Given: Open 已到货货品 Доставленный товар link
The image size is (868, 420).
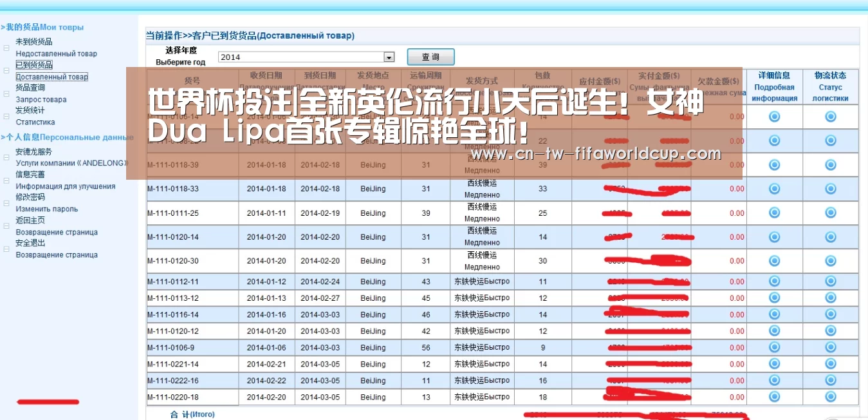Looking at the screenshot, I should 52,71.
